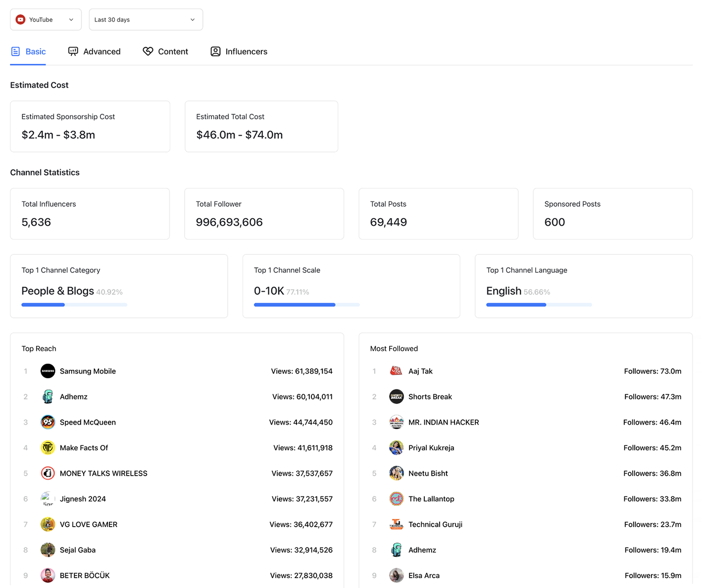Click Priyal Kukreja channel avatar

396,448
